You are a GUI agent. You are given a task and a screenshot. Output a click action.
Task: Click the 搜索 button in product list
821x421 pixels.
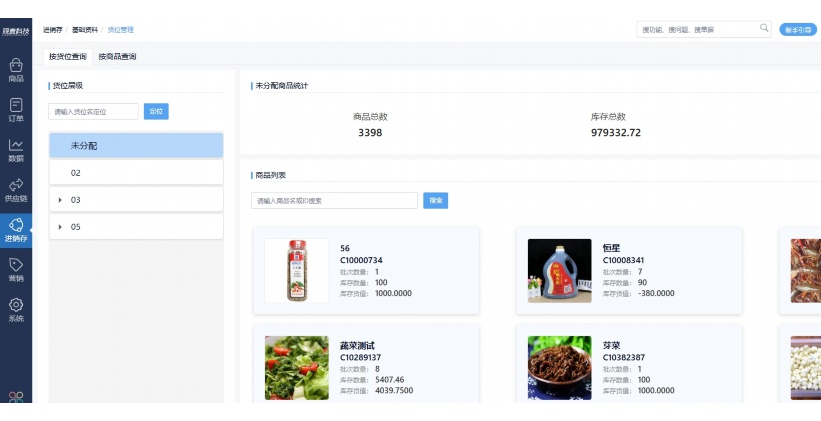tap(436, 201)
